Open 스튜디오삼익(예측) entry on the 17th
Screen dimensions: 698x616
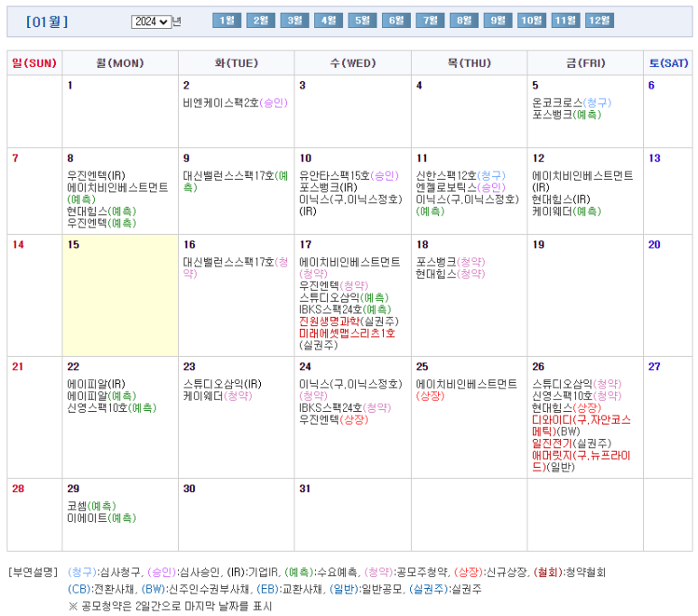click(344, 297)
